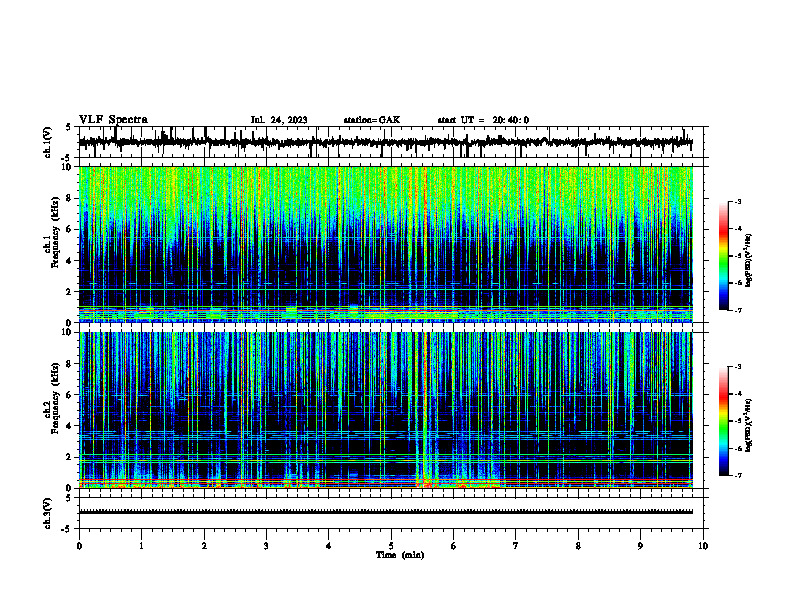The image size is (792, 612).
Task: Click the "4" kHz tick of ch.2 spectrogram
Action: click(70, 426)
